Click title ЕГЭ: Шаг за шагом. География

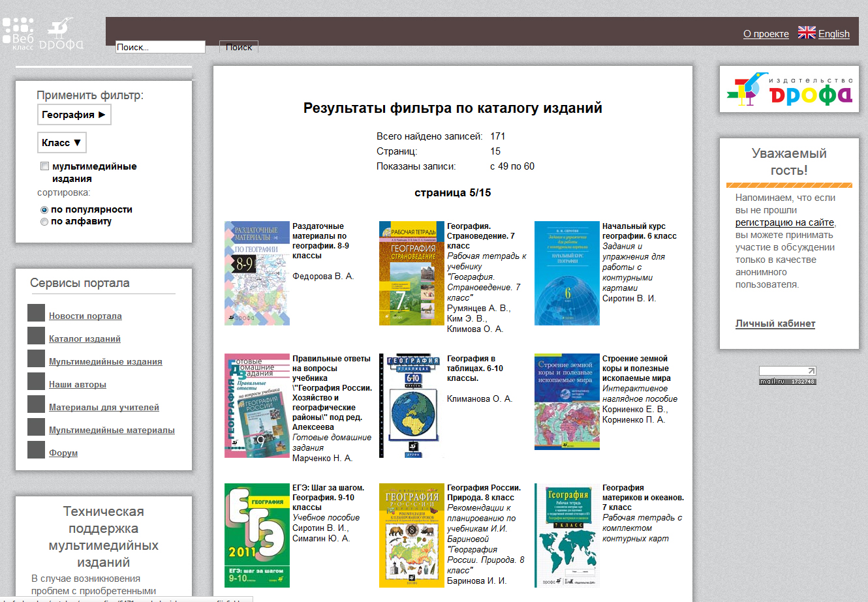[328, 498]
